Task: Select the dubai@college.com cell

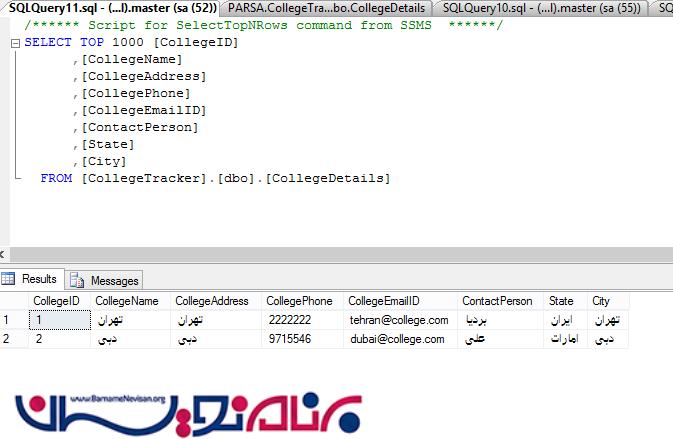Action: coord(400,339)
